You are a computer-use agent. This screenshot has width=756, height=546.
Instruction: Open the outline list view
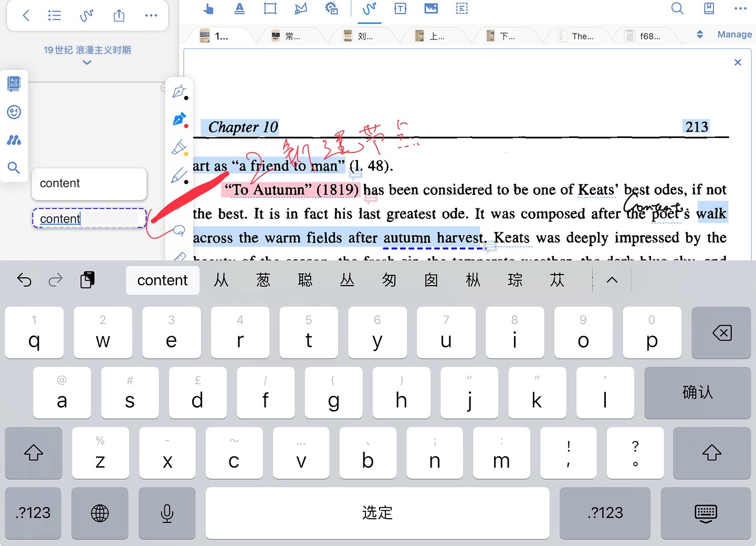[x=54, y=15]
